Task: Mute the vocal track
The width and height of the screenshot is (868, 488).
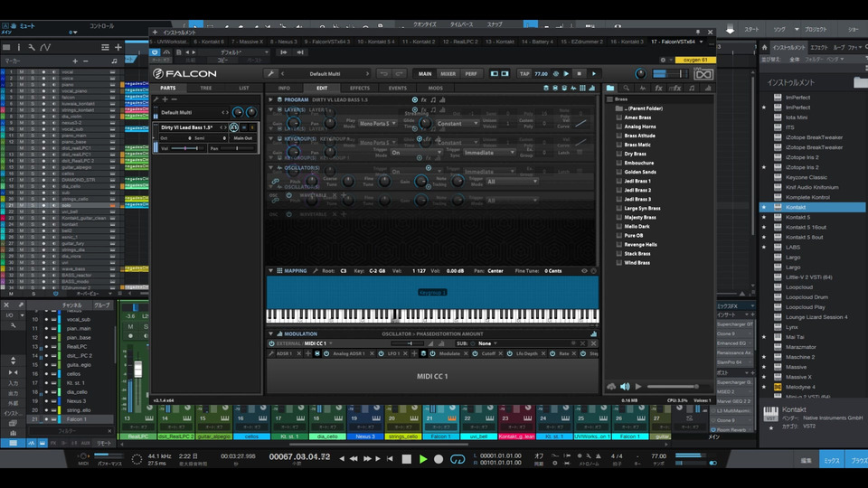Action: 21,72
